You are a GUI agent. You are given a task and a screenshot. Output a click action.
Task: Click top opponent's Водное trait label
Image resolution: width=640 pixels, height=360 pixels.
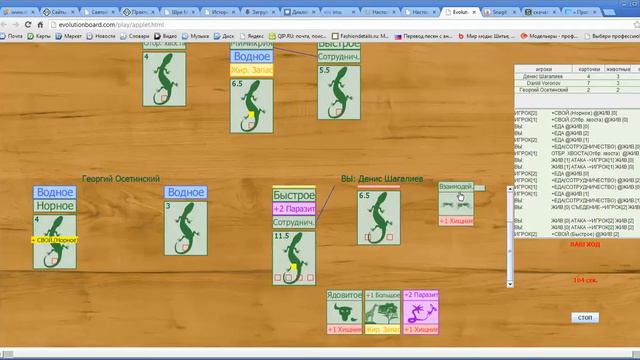(x=251, y=56)
